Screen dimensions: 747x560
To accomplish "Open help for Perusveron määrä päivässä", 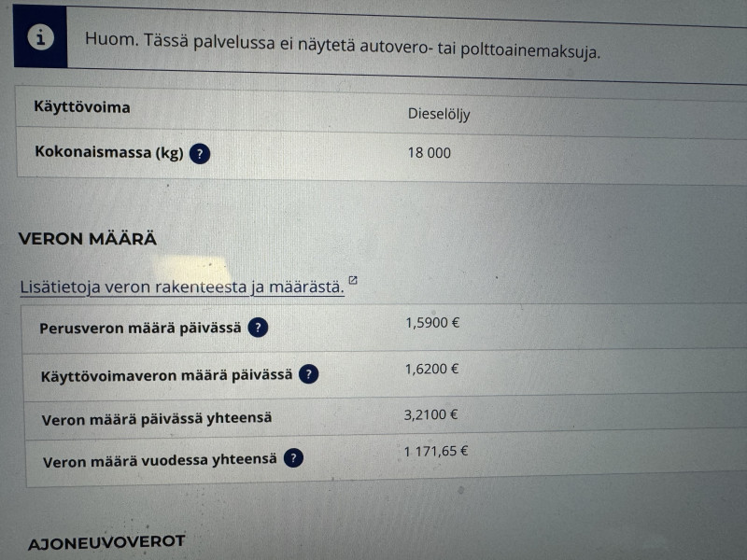I will click(258, 328).
